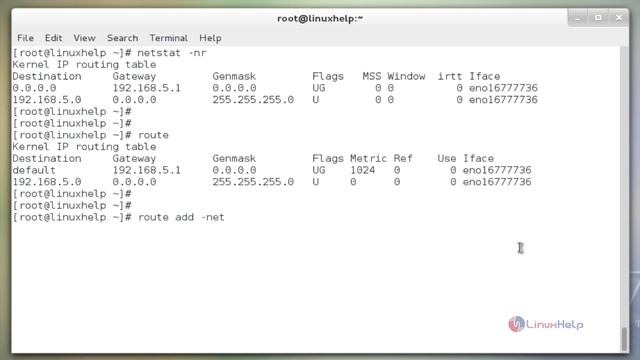
Task: Open the Help menu
Action: (210, 38)
